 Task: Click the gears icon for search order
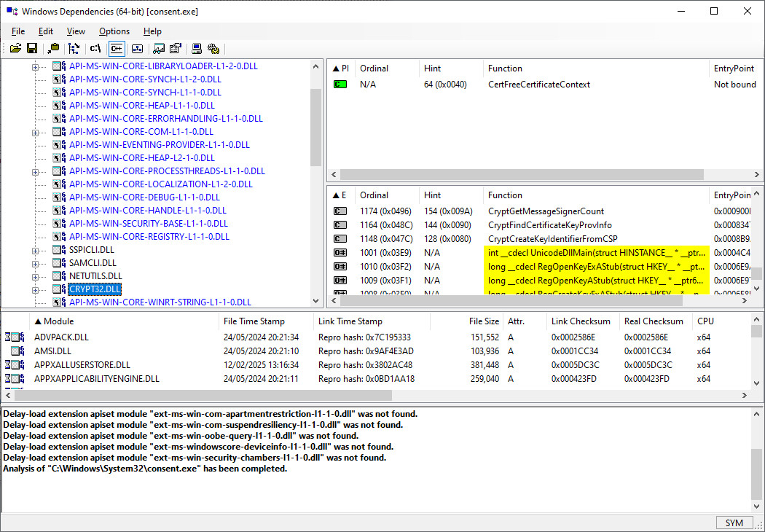213,49
